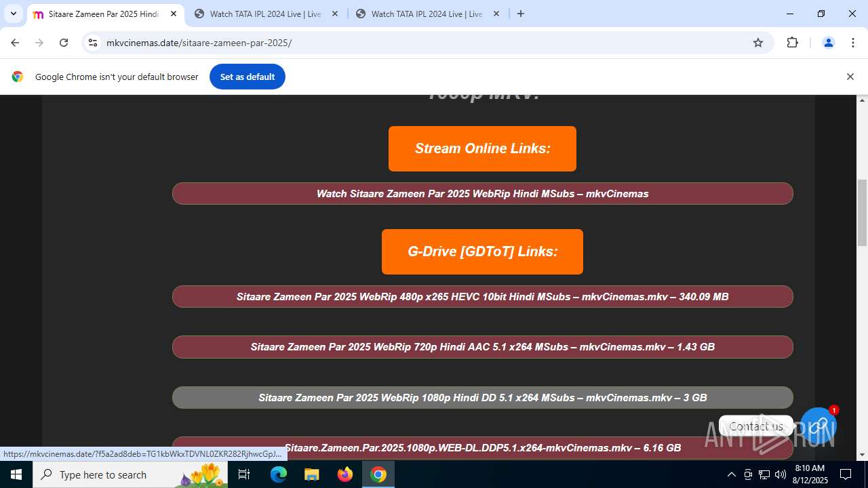Open Watch Sitaare Zameen Par WebRip stream link
The height and width of the screenshot is (488, 868).
pos(482,193)
